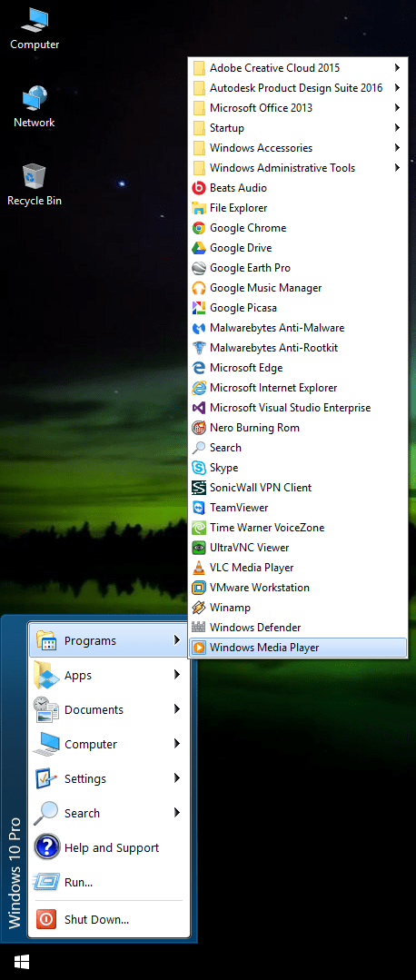The image size is (416, 980).
Task: Open Google Earth Pro
Action: point(298,268)
